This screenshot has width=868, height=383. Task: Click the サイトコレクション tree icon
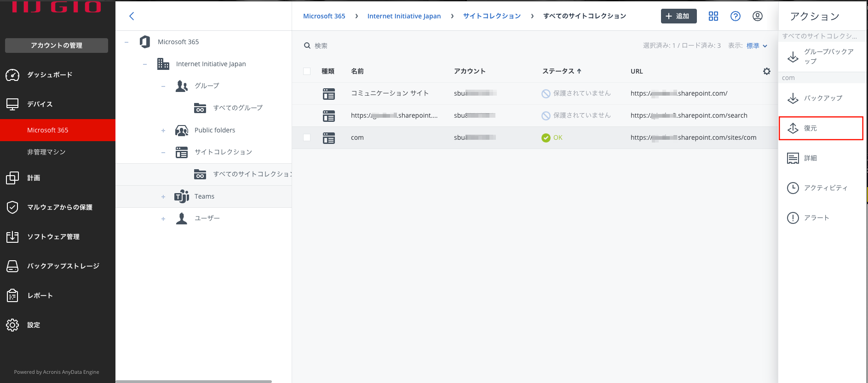tap(182, 152)
